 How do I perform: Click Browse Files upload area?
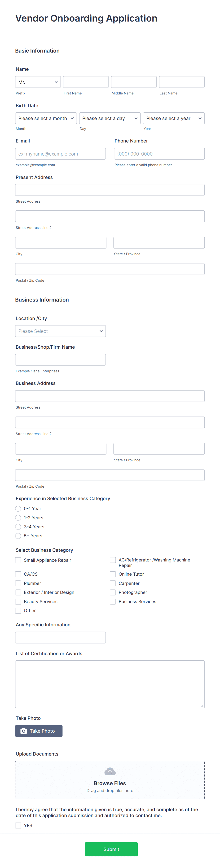(x=110, y=780)
